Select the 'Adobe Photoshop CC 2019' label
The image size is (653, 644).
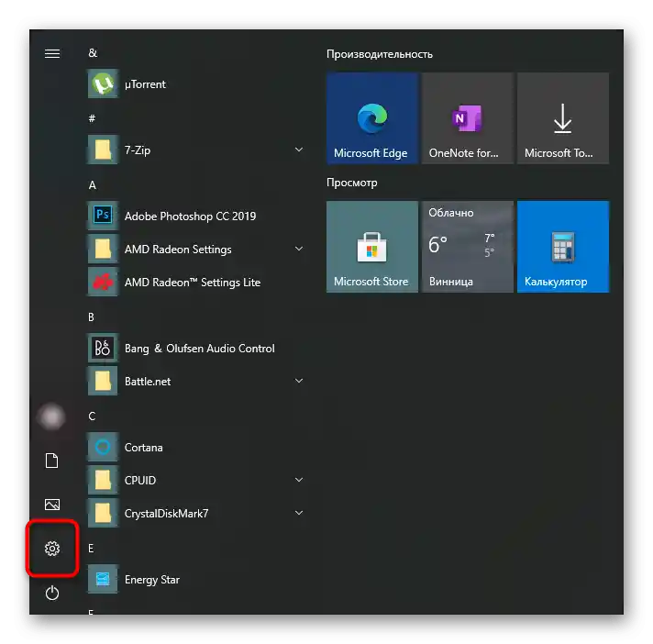tap(191, 217)
